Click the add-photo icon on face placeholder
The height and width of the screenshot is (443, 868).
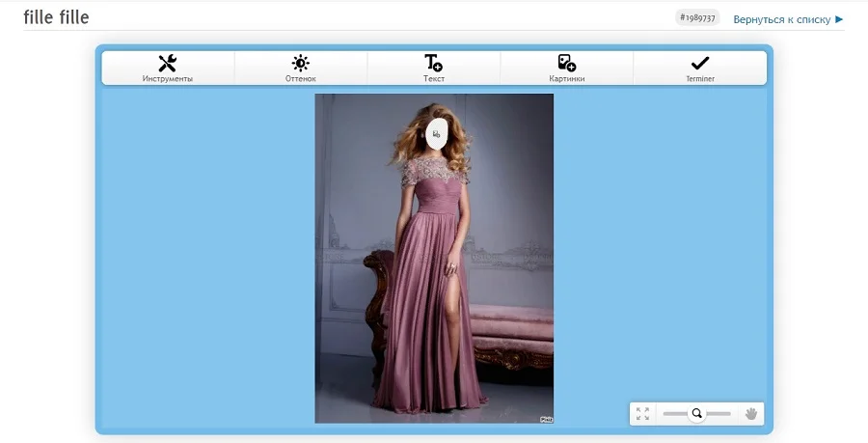436,134
